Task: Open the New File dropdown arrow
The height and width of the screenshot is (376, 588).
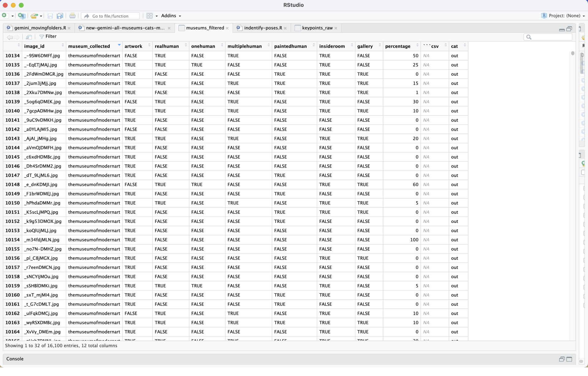Action: click(12, 16)
